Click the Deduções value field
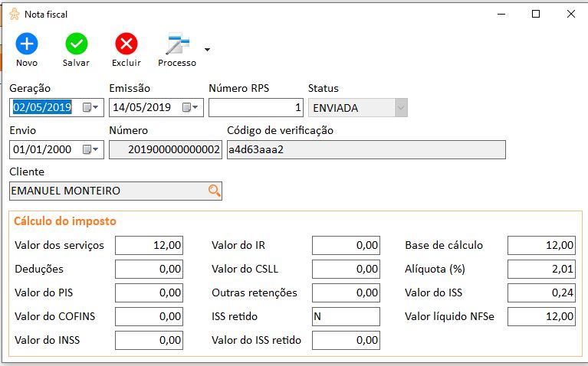 pos(149,269)
